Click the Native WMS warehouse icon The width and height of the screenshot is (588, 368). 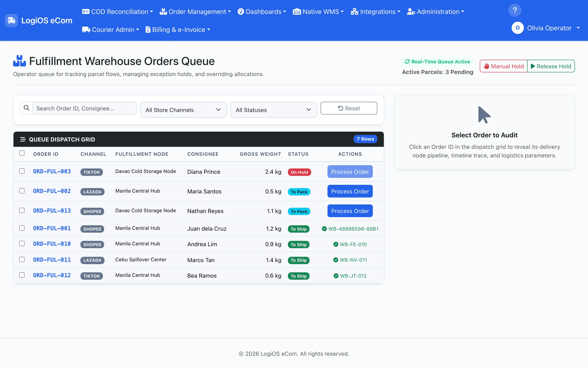[x=297, y=12]
